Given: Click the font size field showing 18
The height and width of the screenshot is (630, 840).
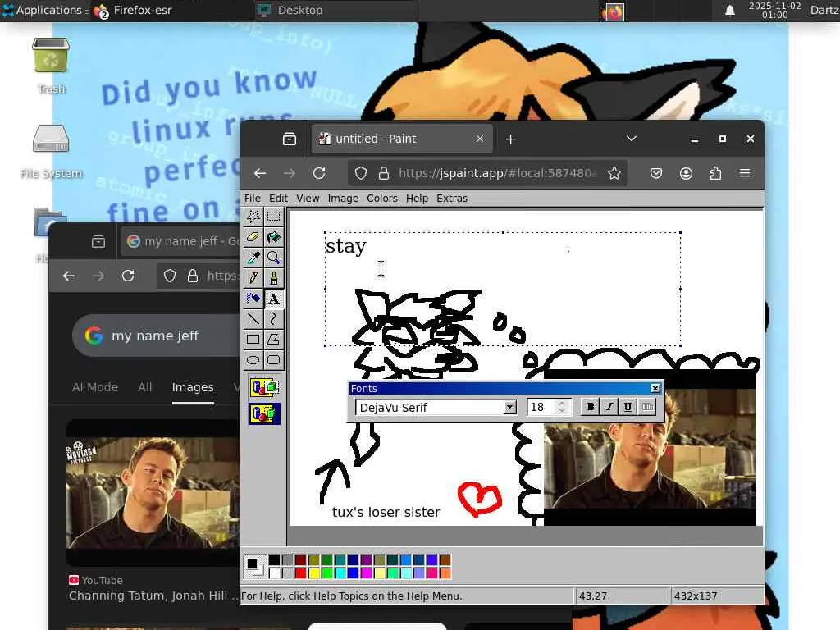Looking at the screenshot, I should pos(541,407).
